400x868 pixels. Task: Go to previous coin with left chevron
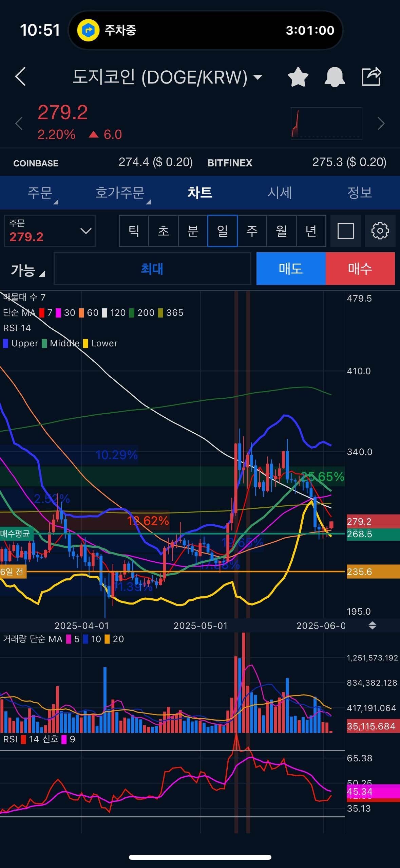coord(19,124)
